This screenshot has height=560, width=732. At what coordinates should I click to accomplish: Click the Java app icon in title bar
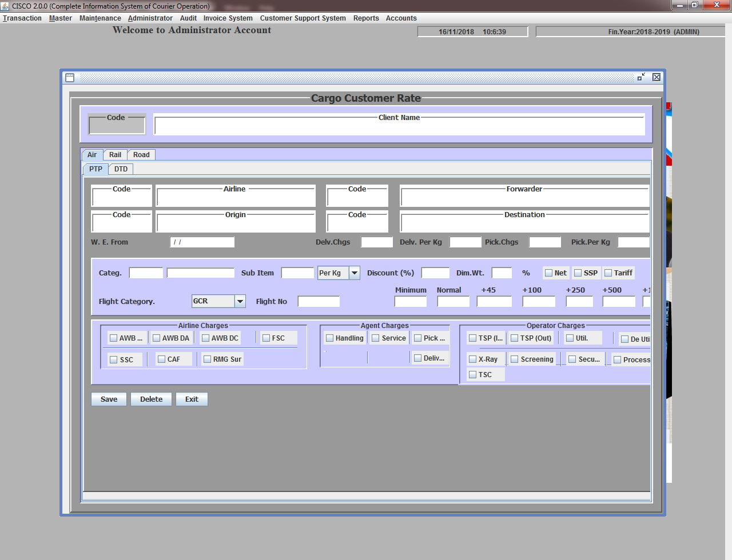5,6
